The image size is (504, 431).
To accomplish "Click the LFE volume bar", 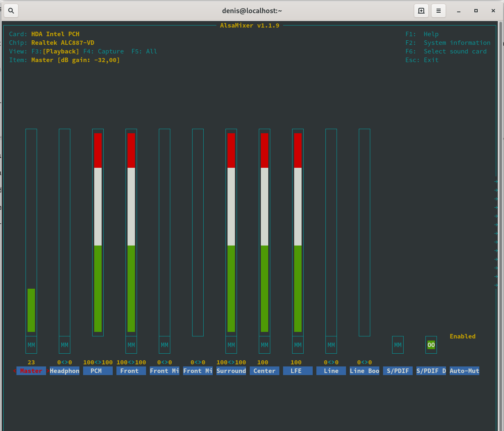I will (298, 232).
